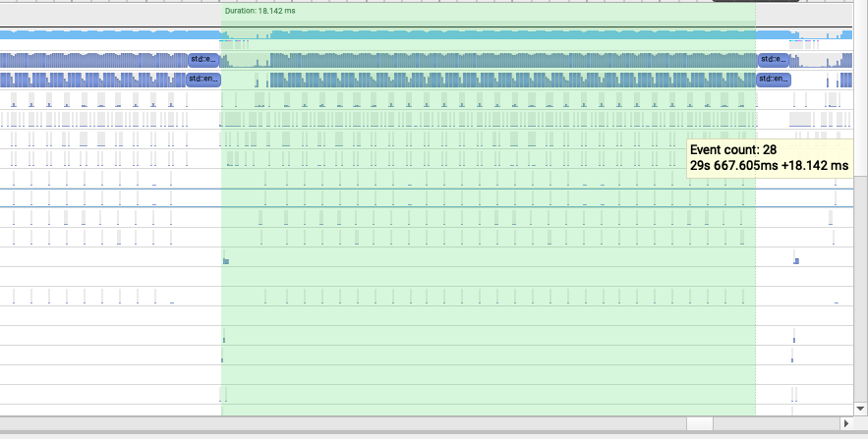Select the left std::e... slice in upper track
The image size is (868, 439).
pyautogui.click(x=204, y=59)
